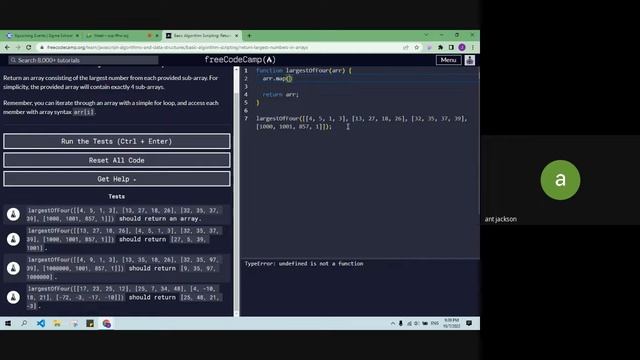Screen dimensions: 640x360
Task: Go back using the browser back arrow
Action: click(x=7, y=47)
